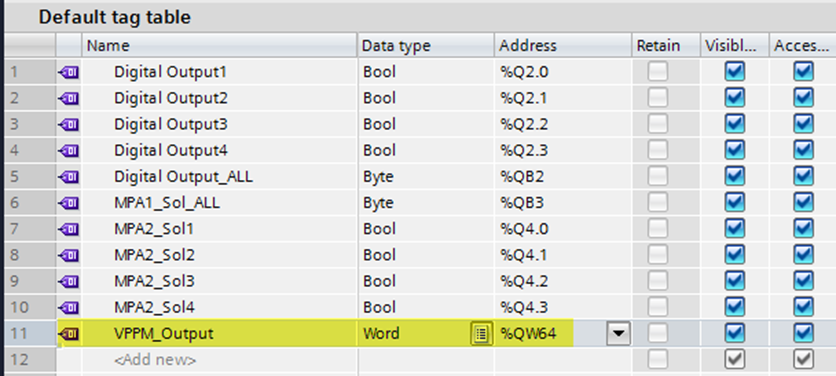The image size is (836, 376).
Task: Enable Retain for Digital Output_ALL
Action: (x=657, y=177)
